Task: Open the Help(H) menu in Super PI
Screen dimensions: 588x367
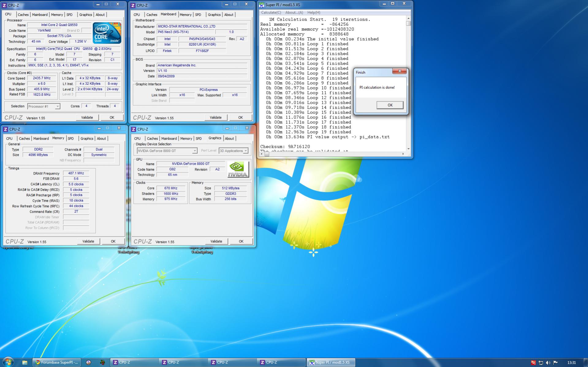Action: click(313, 13)
